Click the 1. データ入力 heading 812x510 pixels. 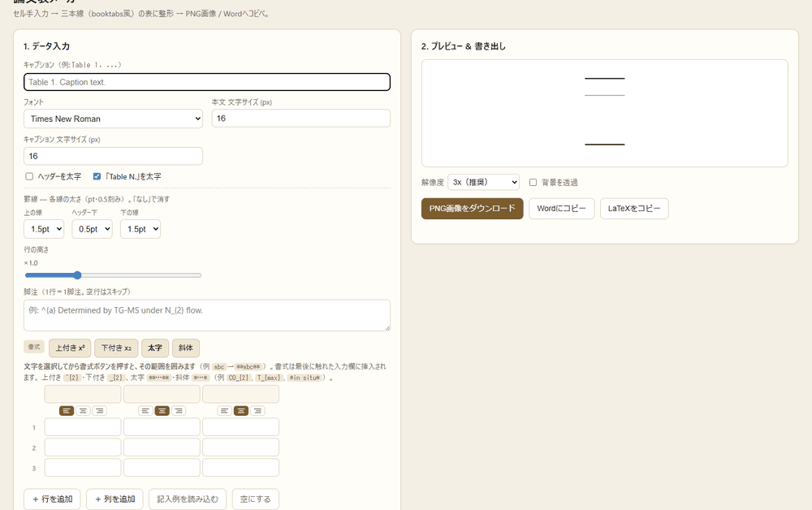(x=46, y=46)
